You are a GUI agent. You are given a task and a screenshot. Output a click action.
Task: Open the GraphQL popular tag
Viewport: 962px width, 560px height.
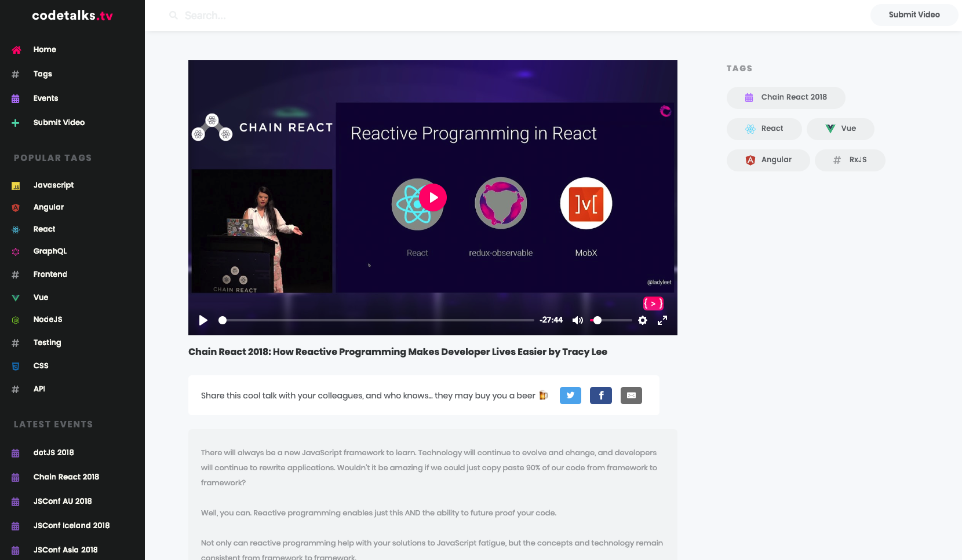coord(50,251)
